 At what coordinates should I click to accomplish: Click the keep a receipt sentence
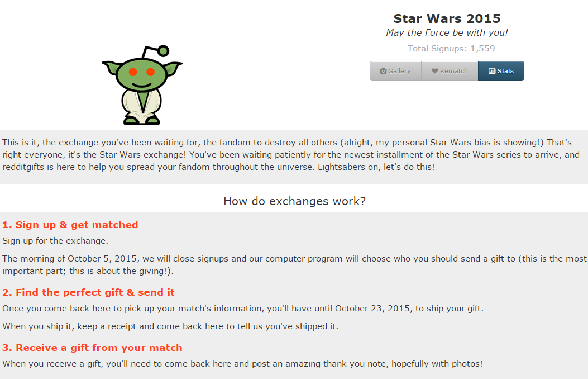click(x=170, y=326)
